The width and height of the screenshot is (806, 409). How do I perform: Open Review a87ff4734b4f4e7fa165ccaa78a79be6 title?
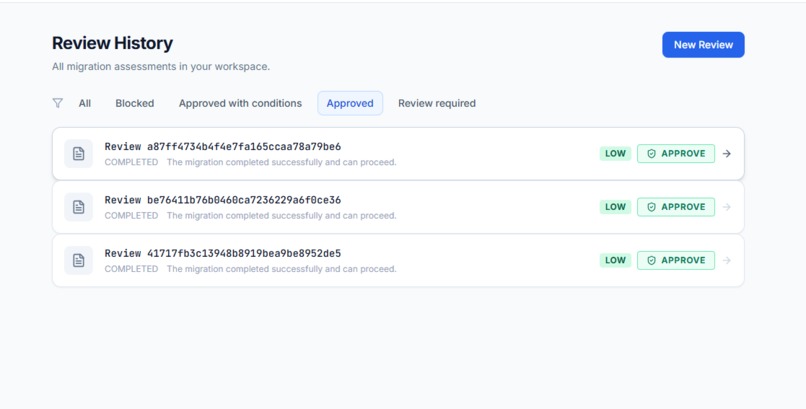click(223, 146)
